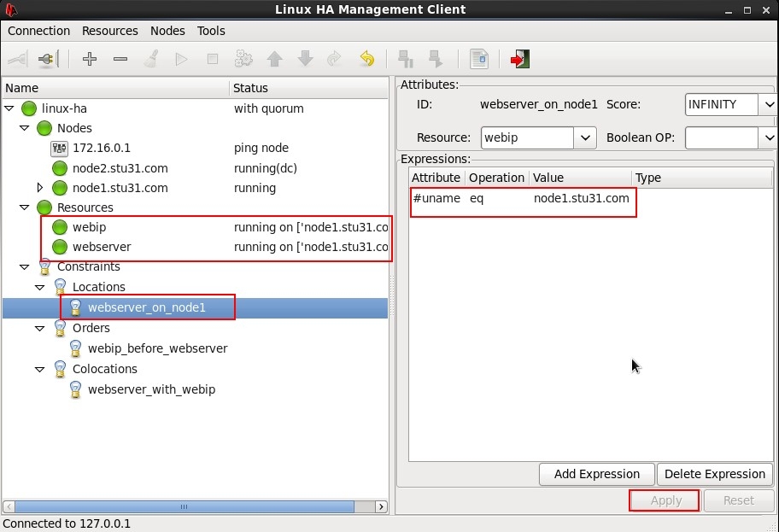Screen dimensions: 779x532
Task: Click the red Exit door icon
Action: (519, 59)
